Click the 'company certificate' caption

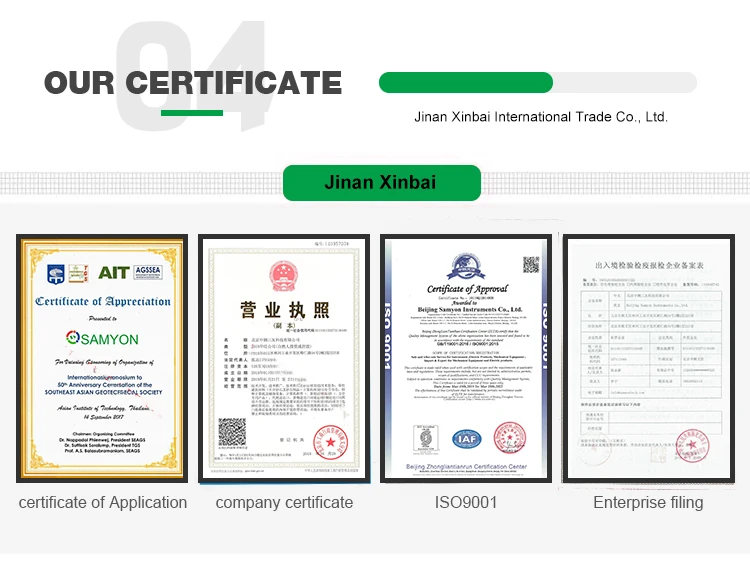(x=284, y=503)
